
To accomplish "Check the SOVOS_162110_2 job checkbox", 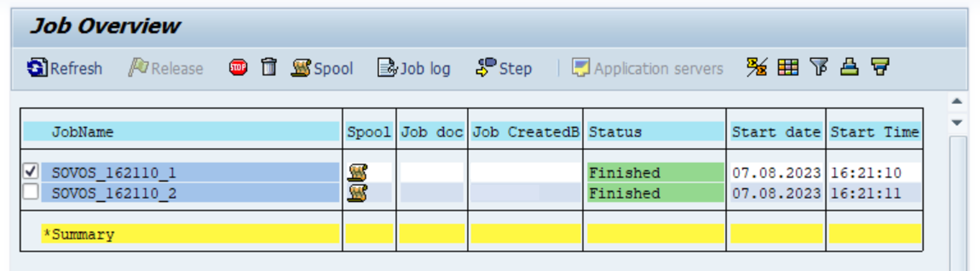I will coord(30,192).
